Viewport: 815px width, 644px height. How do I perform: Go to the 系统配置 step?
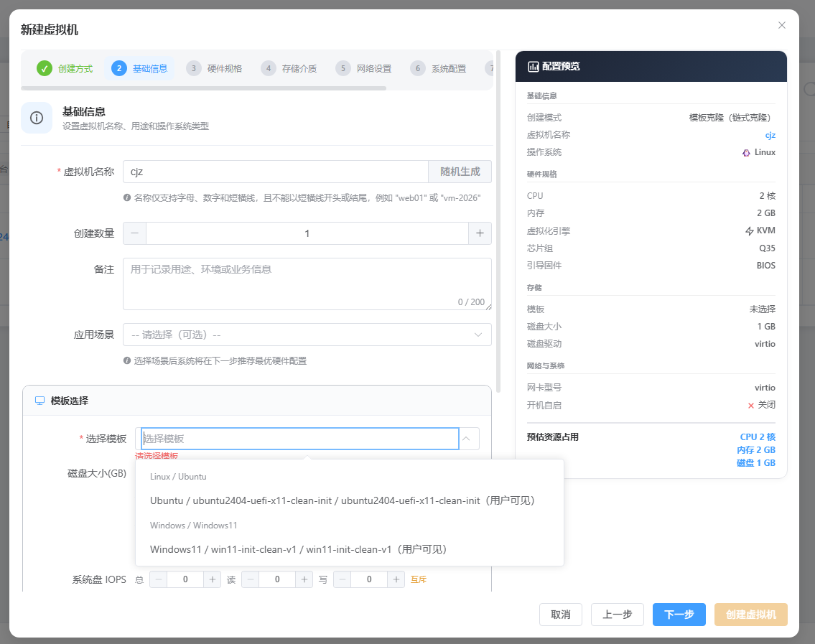(438, 68)
